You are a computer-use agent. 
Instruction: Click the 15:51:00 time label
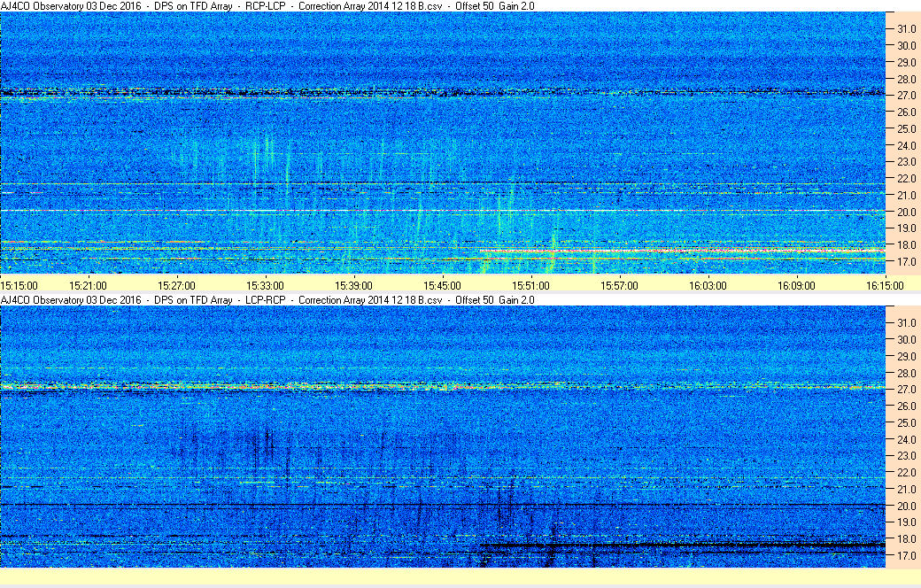[x=531, y=285]
